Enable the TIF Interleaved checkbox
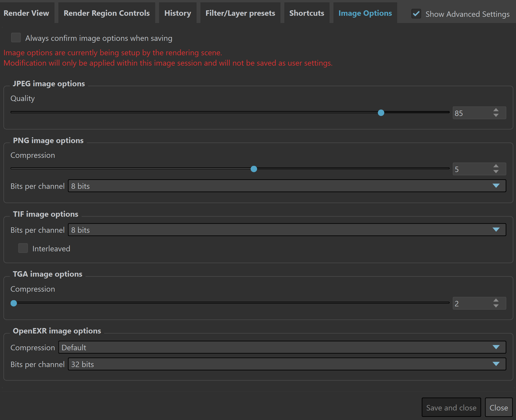 point(23,248)
